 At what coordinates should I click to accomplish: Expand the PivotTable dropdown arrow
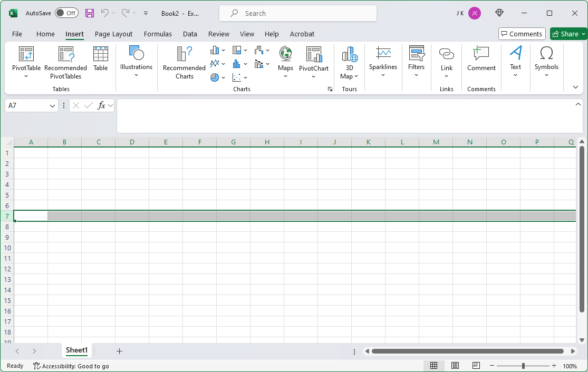pyautogui.click(x=26, y=76)
